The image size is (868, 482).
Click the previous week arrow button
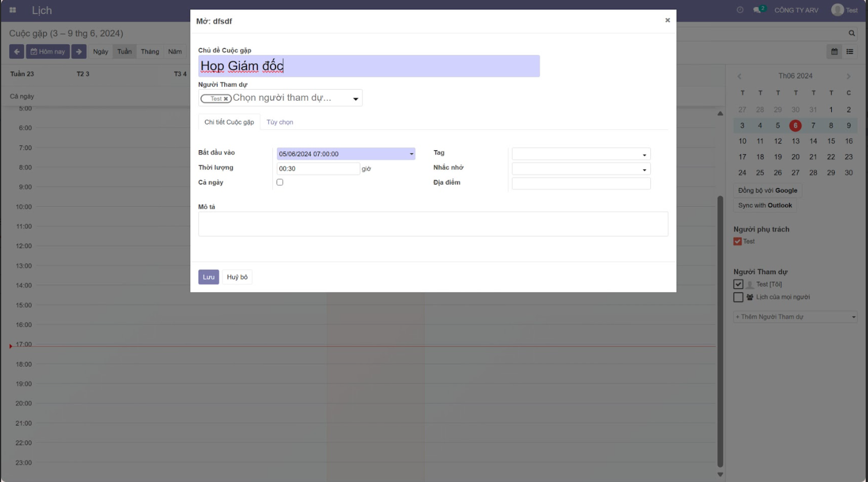tap(16, 52)
